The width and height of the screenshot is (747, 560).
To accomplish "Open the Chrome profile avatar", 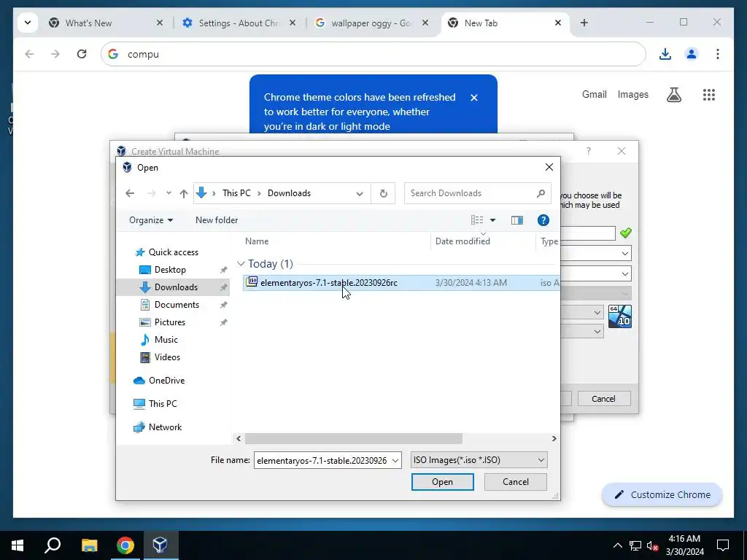I will 692,54.
